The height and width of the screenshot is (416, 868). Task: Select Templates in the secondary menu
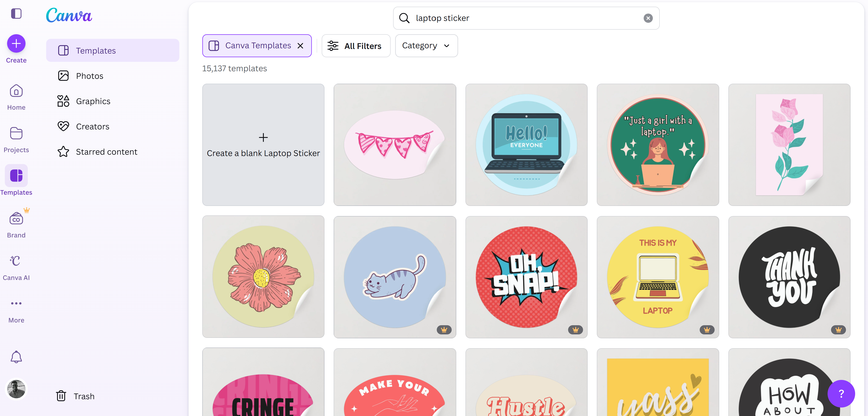(113, 50)
